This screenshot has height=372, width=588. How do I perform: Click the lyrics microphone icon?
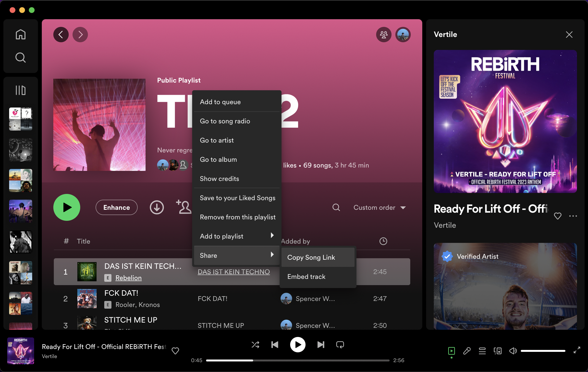(467, 351)
